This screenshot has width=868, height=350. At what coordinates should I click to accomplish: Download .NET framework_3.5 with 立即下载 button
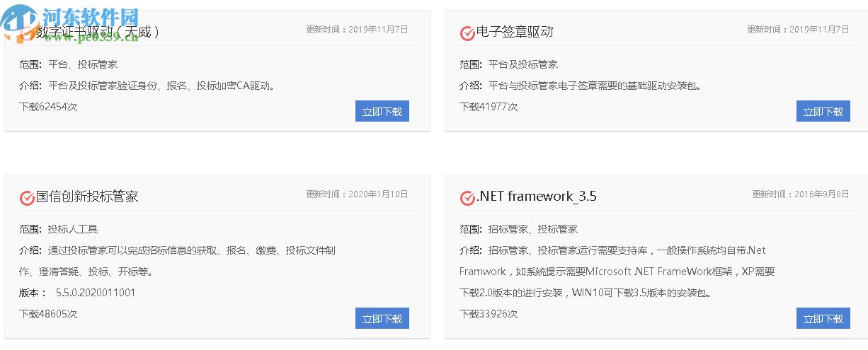click(x=823, y=318)
